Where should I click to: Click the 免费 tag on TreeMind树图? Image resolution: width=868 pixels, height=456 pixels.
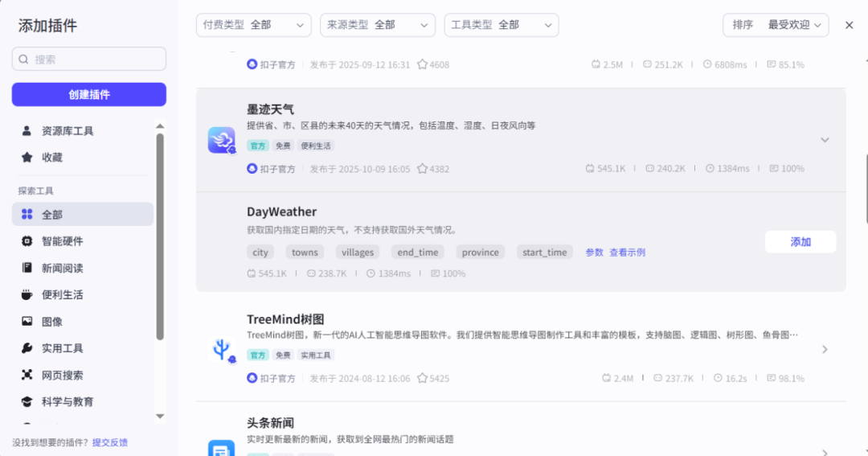point(283,355)
